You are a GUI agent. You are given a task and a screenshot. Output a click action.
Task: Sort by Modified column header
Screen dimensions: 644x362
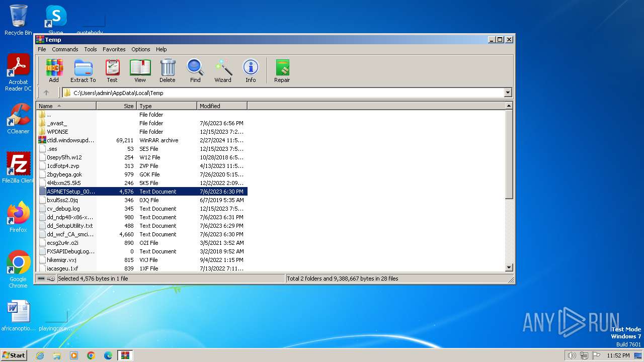[x=222, y=106]
